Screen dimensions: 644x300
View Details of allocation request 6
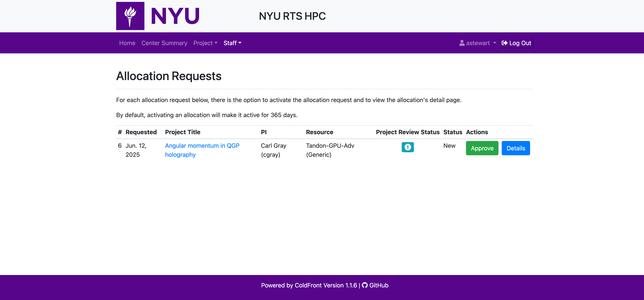click(515, 148)
